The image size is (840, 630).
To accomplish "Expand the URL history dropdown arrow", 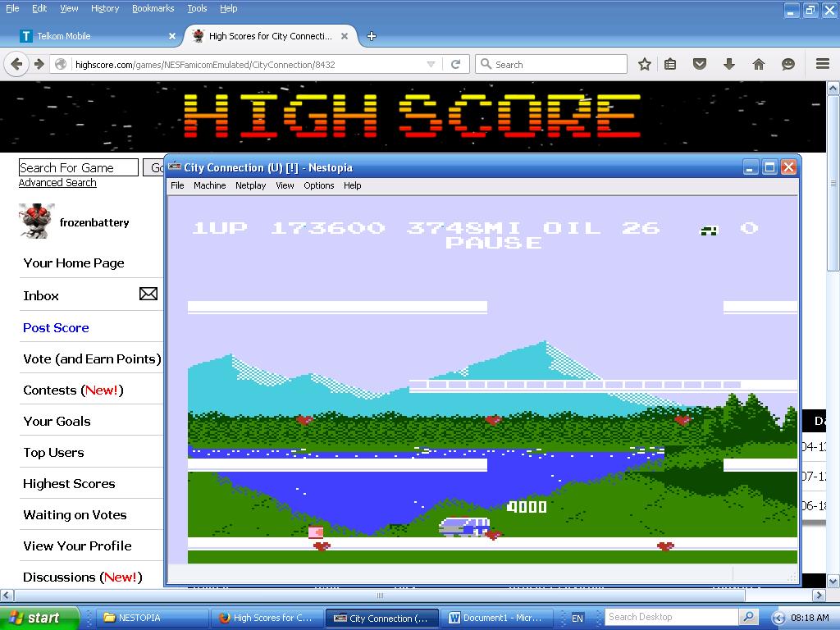I will (x=431, y=64).
